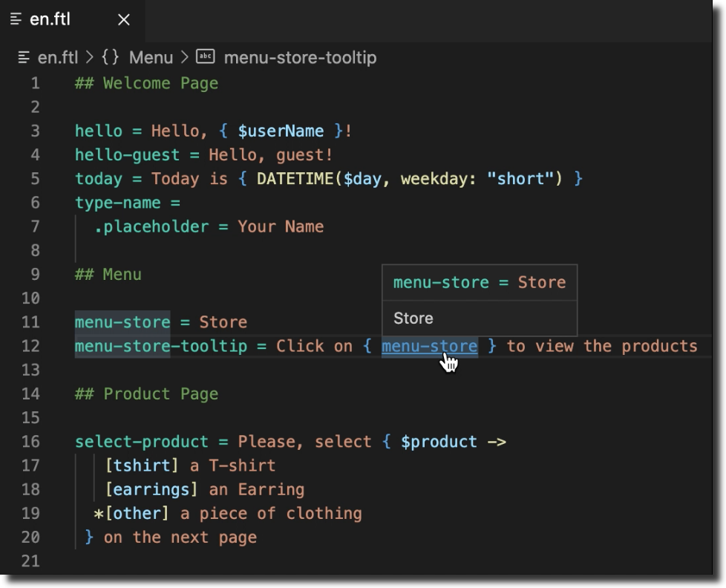The image size is (726, 588).
Task: Click line number 21 in gutter
Action: (x=30, y=561)
